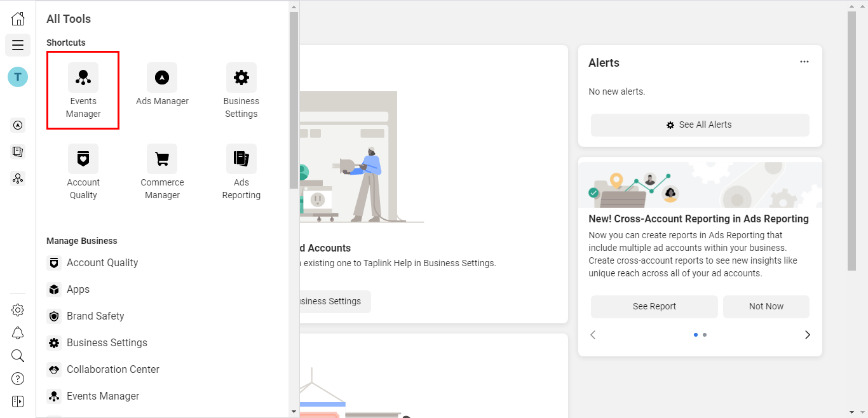Open Account Quality shield shortcut
868x418 pixels.
coord(83,159)
